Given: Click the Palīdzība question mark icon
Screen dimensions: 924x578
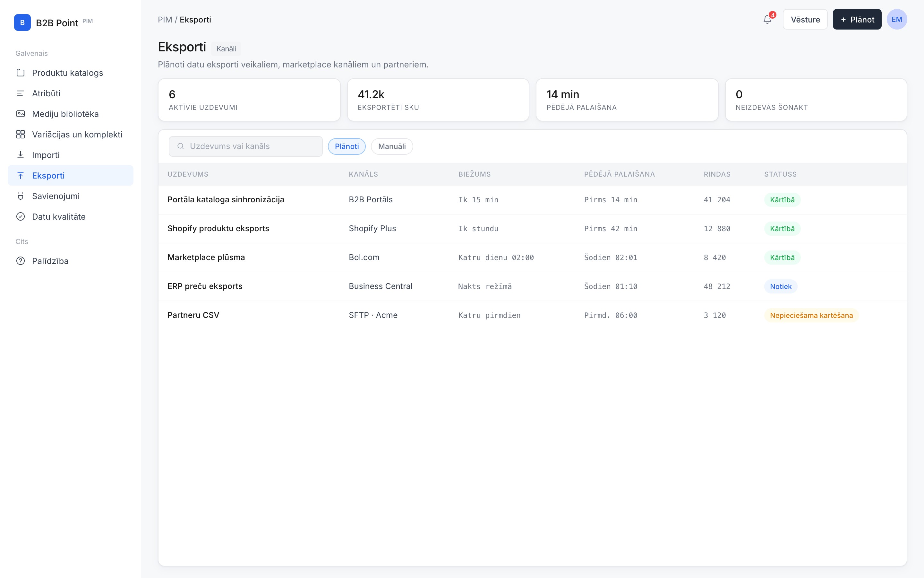Looking at the screenshot, I should [21, 261].
